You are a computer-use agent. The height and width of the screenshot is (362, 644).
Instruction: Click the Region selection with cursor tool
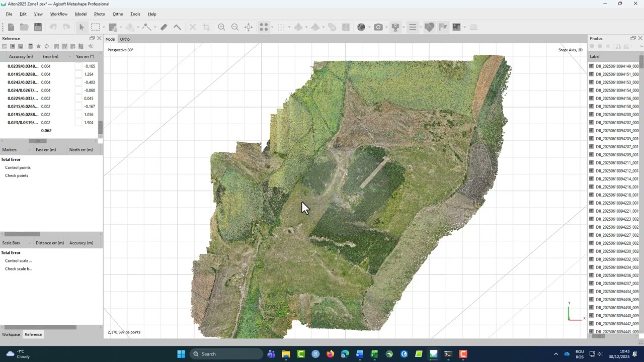(113, 27)
